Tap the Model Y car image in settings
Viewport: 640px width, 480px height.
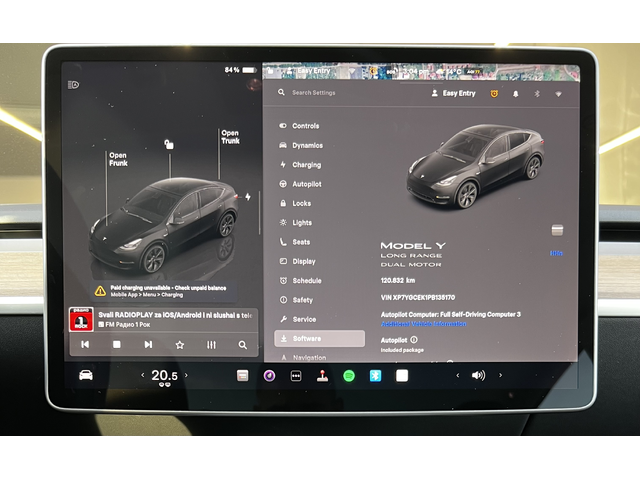click(x=476, y=166)
